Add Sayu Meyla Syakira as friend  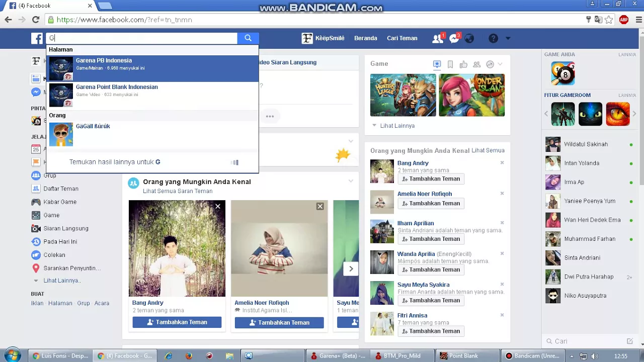click(x=431, y=300)
